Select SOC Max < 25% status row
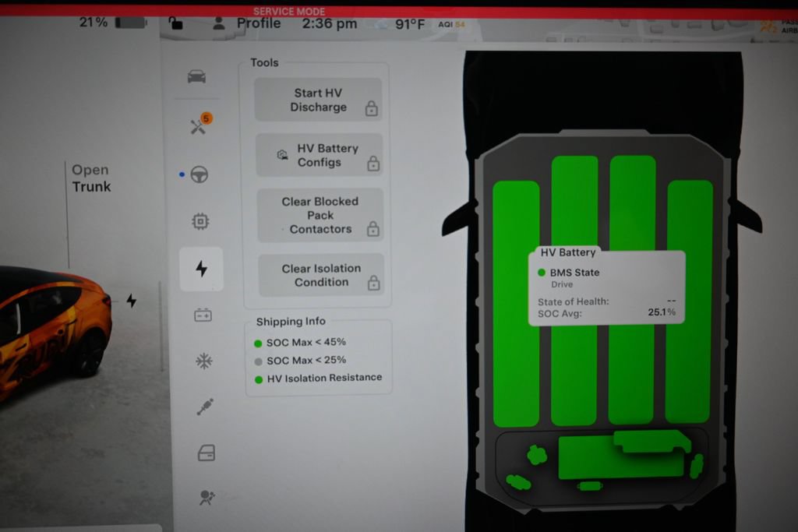 (300, 361)
